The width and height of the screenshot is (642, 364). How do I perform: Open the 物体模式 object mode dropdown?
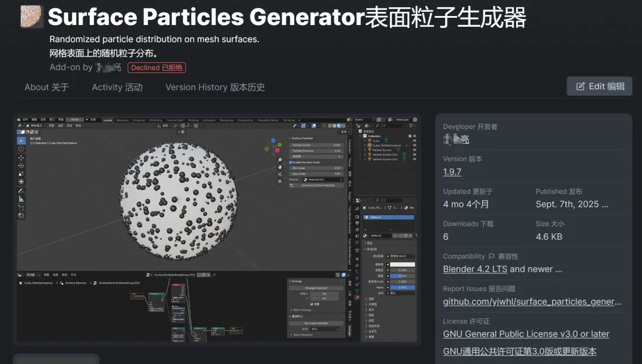click(x=36, y=125)
